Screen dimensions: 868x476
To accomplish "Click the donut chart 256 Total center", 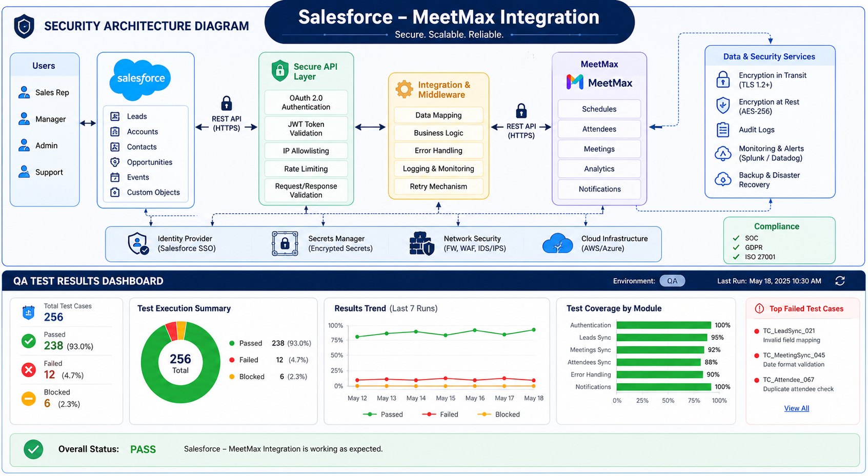I will [x=180, y=363].
